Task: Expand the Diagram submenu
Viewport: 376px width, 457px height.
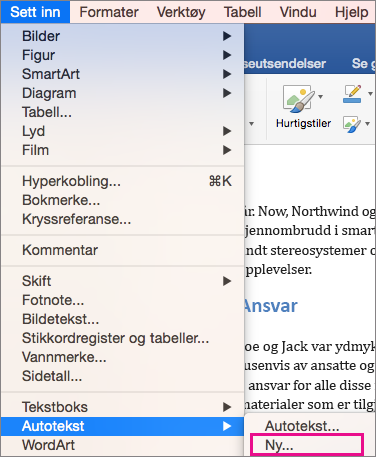Action: point(122,93)
